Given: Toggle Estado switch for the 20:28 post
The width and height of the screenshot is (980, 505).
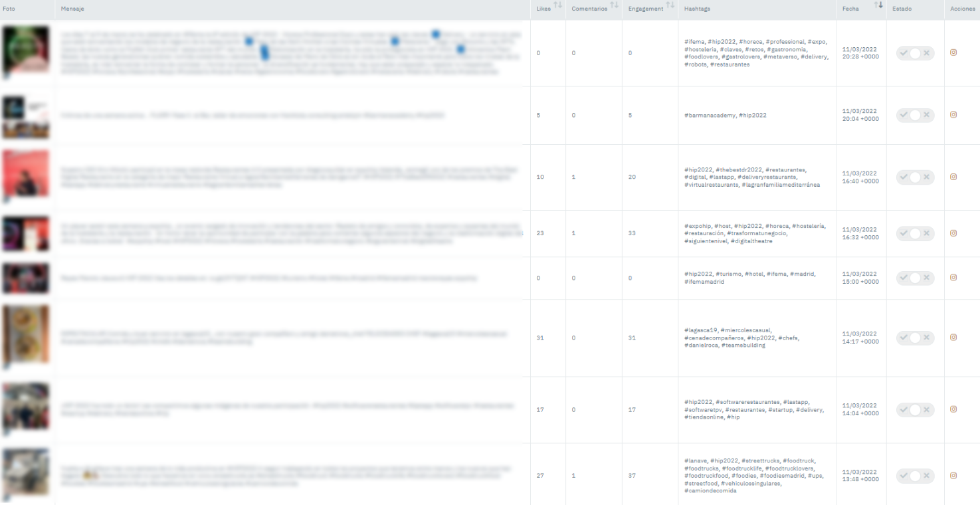Looking at the screenshot, I should [x=915, y=53].
